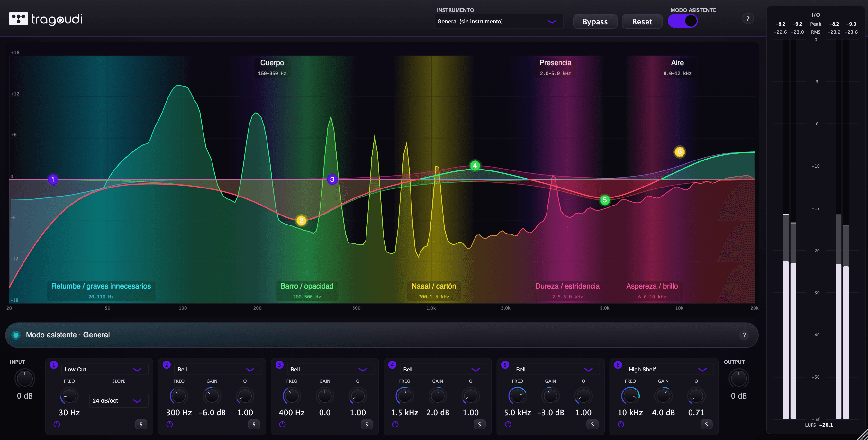Solo band 1 with its S button
868x440 pixels.
(141, 425)
